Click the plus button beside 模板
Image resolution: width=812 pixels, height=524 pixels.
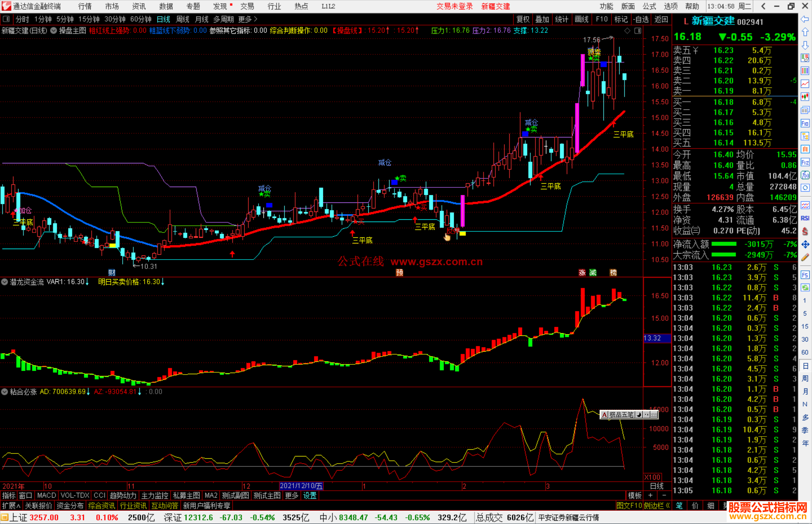click(651, 495)
